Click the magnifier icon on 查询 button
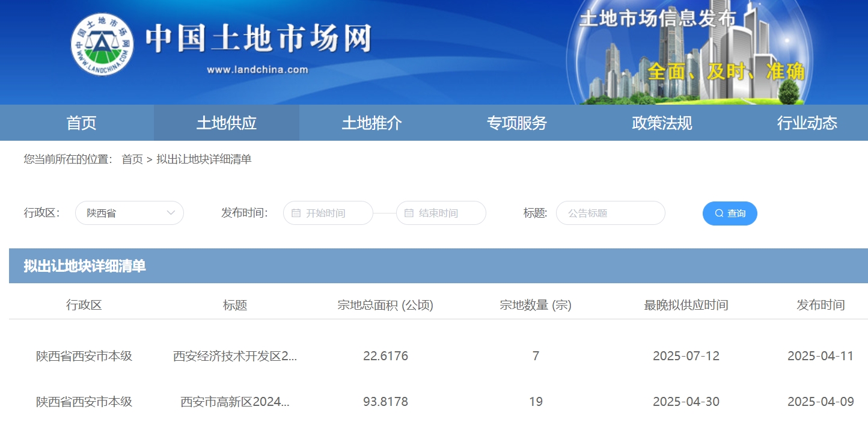Image resolution: width=868 pixels, height=439 pixels. (719, 213)
